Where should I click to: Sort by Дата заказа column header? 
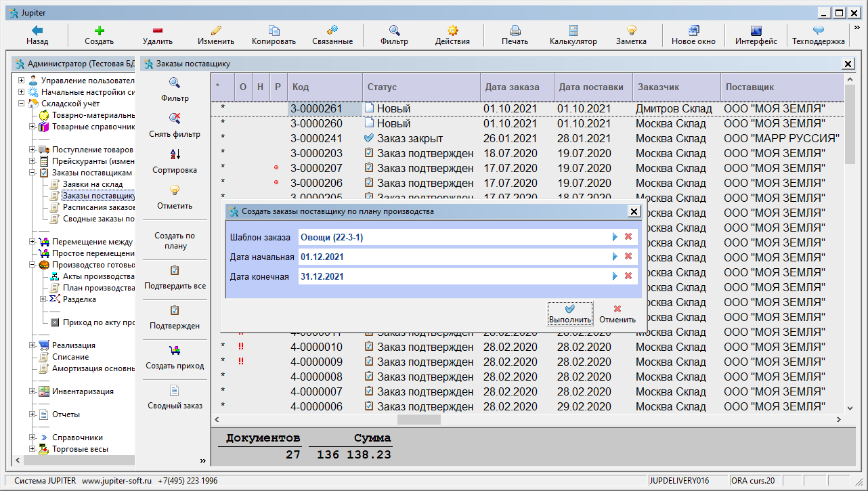(516, 87)
